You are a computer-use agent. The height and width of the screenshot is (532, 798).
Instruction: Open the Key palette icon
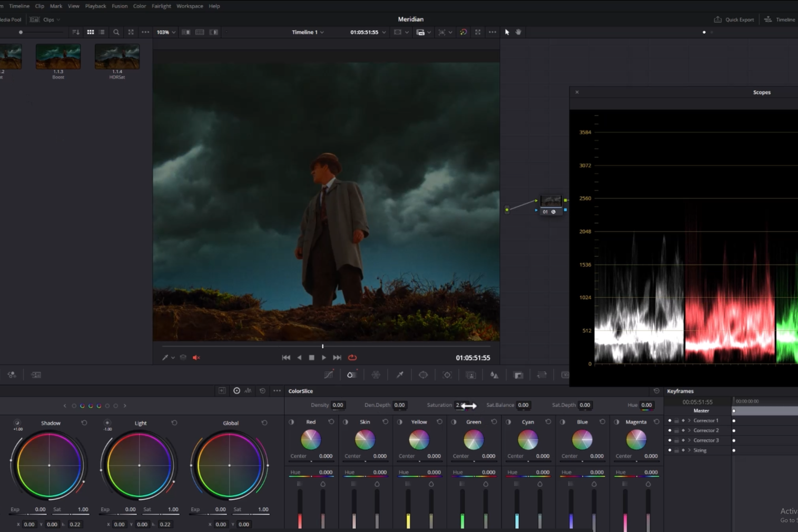coord(518,375)
